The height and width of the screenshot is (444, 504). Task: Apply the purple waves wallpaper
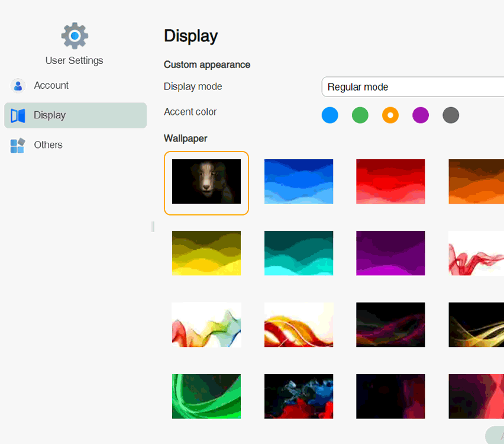tap(390, 253)
